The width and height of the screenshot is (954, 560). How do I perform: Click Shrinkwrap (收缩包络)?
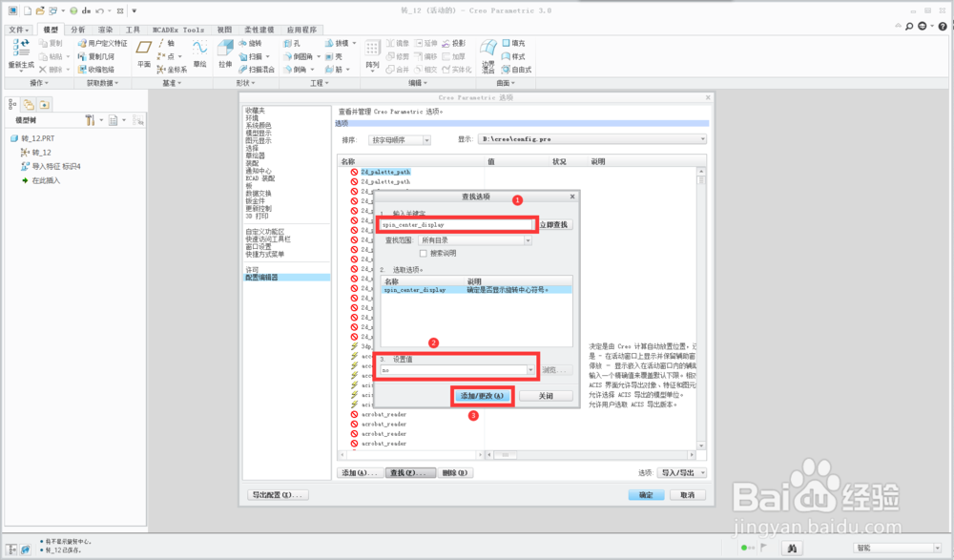pyautogui.click(x=96, y=70)
